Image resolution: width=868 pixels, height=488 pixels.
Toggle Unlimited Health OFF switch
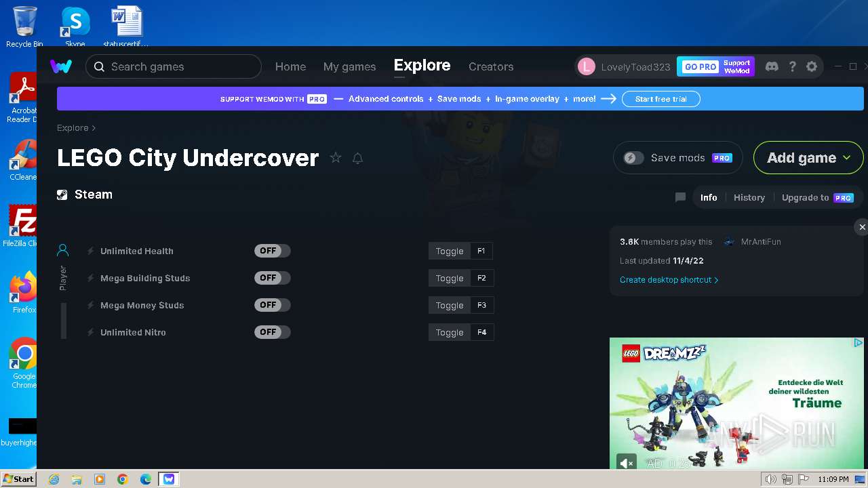coord(273,251)
